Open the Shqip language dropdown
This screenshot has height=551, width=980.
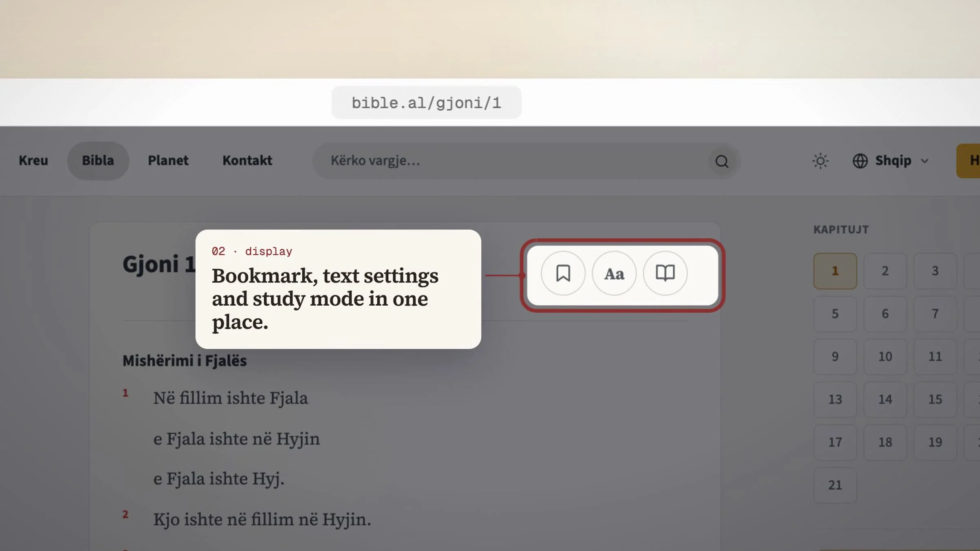coord(891,161)
